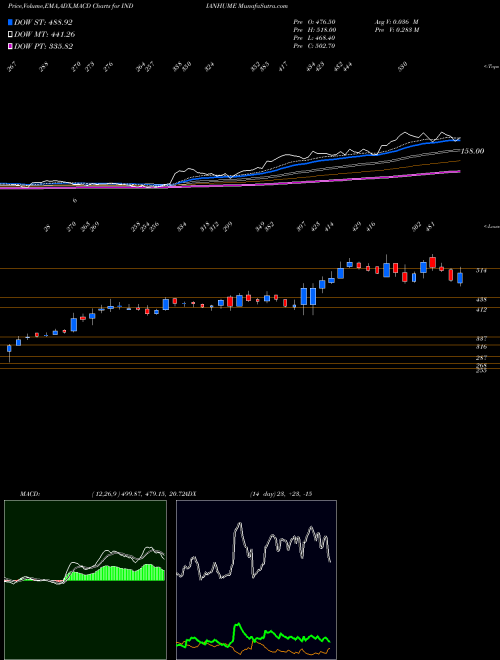Click the 287 price level label

(x=481, y=358)
